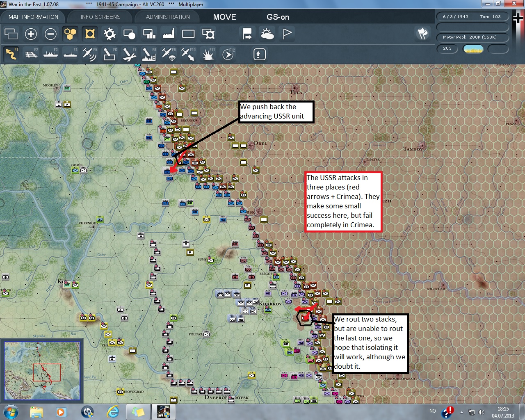Click the zoom out minus icon

point(50,34)
